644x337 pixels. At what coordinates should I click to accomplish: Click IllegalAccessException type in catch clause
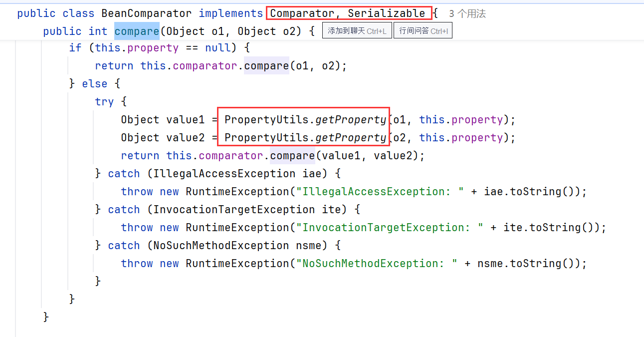pos(224,174)
